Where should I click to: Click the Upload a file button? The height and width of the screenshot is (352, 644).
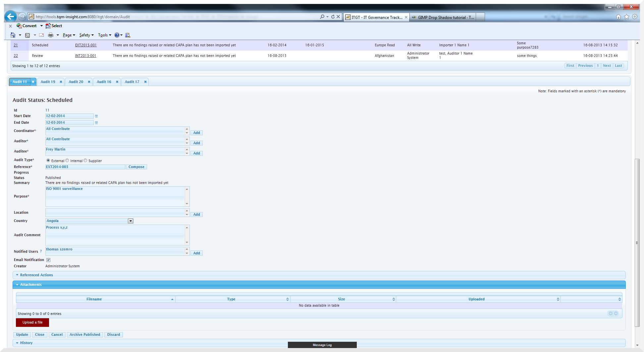point(32,322)
